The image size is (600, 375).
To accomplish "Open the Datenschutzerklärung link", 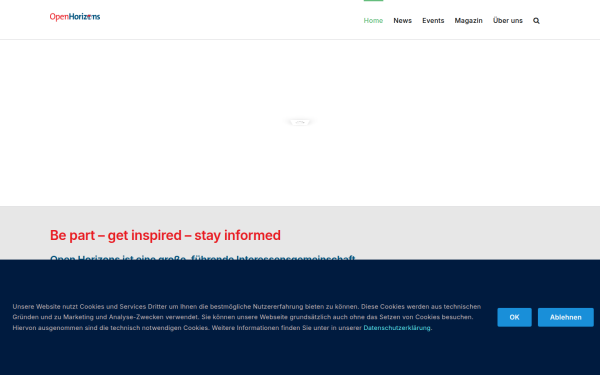I will (397, 328).
